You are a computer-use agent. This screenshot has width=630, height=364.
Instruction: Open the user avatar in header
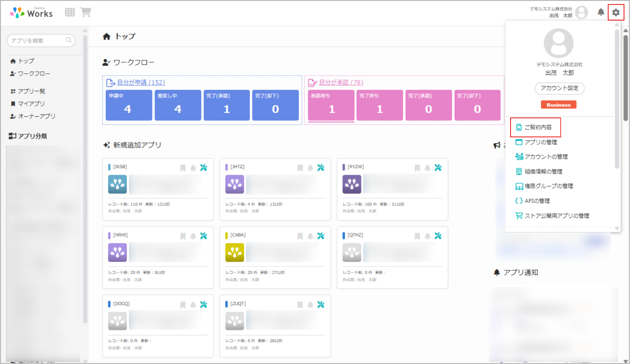click(582, 12)
